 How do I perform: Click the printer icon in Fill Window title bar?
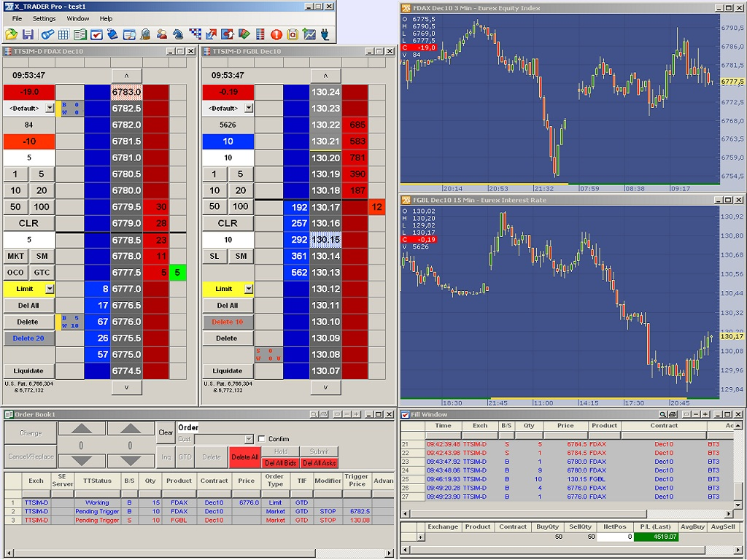(672, 415)
